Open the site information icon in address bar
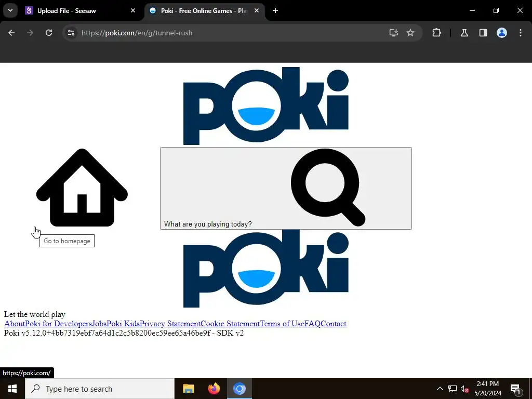This screenshot has height=399, width=532. 71,33
